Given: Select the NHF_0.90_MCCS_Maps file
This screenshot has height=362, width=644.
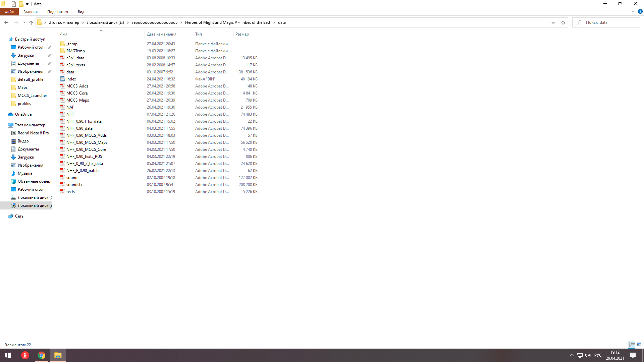Looking at the screenshot, I should tap(87, 142).
